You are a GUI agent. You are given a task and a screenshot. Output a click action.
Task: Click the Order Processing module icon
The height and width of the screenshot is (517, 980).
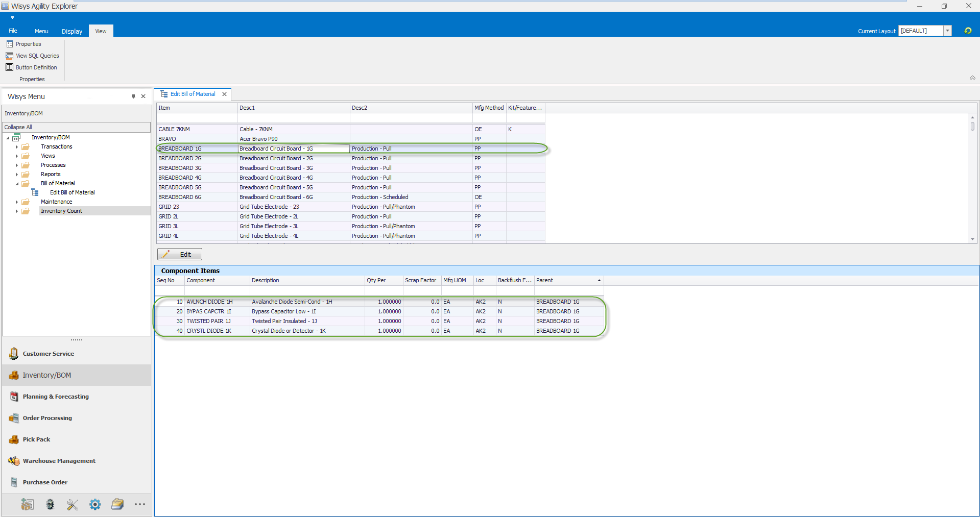pos(14,418)
